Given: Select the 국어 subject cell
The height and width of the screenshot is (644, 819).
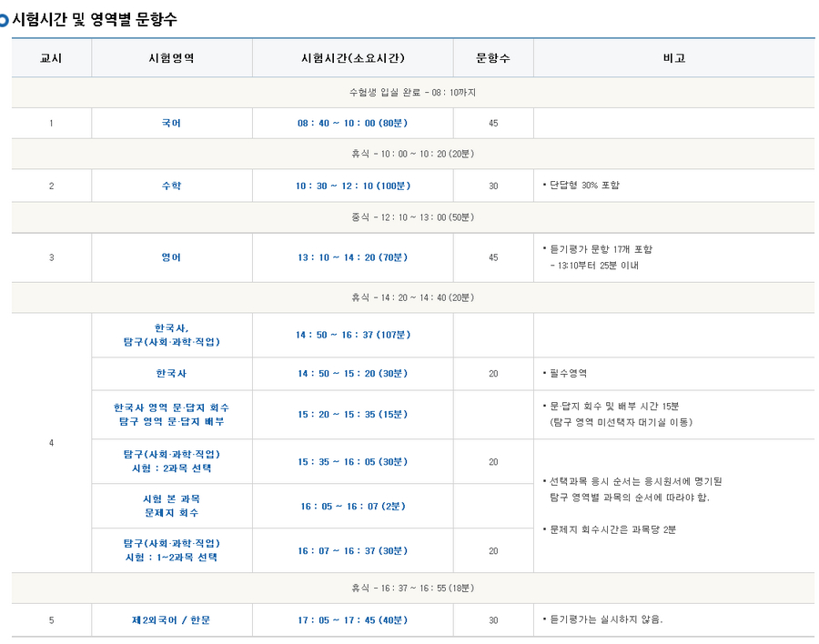Looking at the screenshot, I should [x=171, y=124].
